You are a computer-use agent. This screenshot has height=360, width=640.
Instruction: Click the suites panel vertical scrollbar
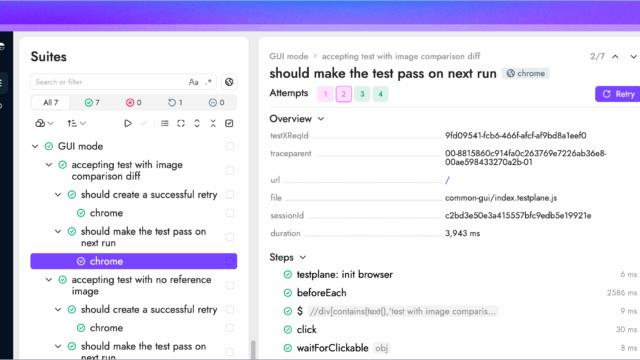[x=253, y=350]
